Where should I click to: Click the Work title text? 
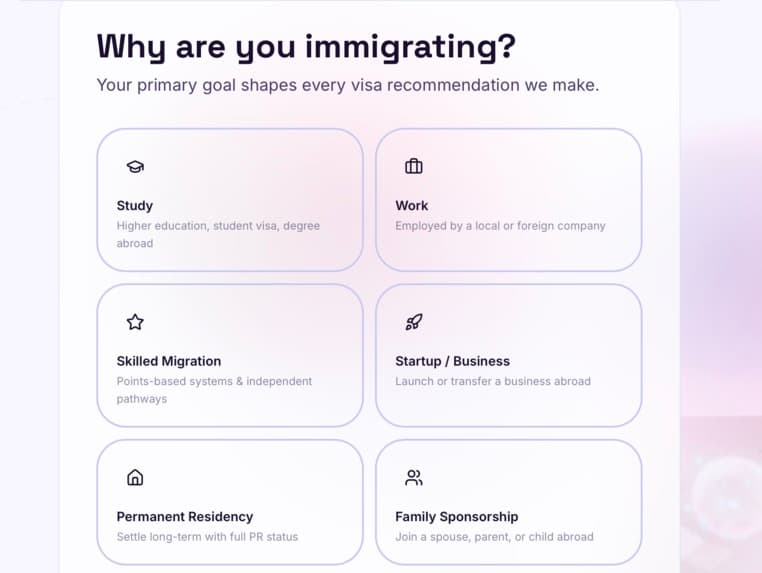pos(412,206)
